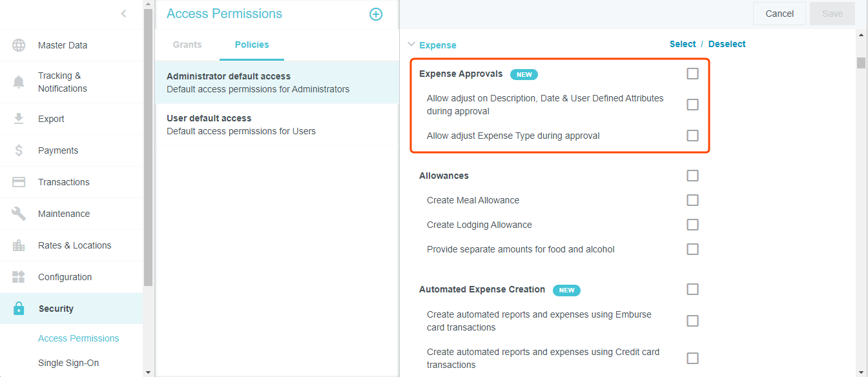Add new access permission with plus icon

point(376,14)
